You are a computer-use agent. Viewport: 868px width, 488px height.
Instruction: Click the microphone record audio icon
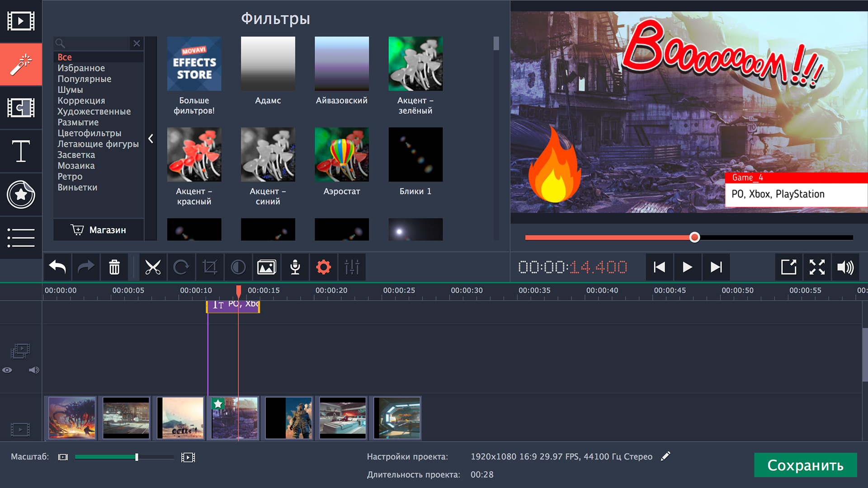295,267
